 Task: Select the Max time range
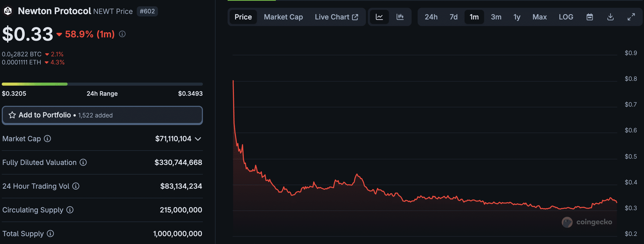(540, 17)
